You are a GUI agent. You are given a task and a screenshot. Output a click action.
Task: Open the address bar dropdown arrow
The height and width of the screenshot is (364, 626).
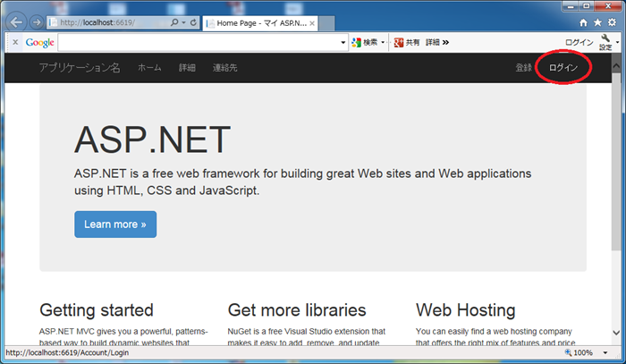pyautogui.click(x=184, y=22)
